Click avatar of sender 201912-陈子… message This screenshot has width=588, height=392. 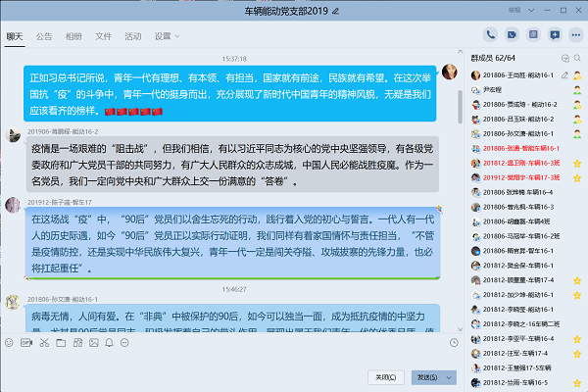click(13, 205)
